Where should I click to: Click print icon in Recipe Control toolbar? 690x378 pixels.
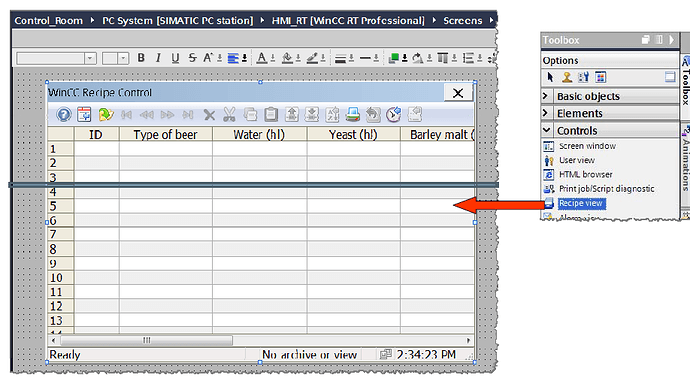(x=352, y=115)
